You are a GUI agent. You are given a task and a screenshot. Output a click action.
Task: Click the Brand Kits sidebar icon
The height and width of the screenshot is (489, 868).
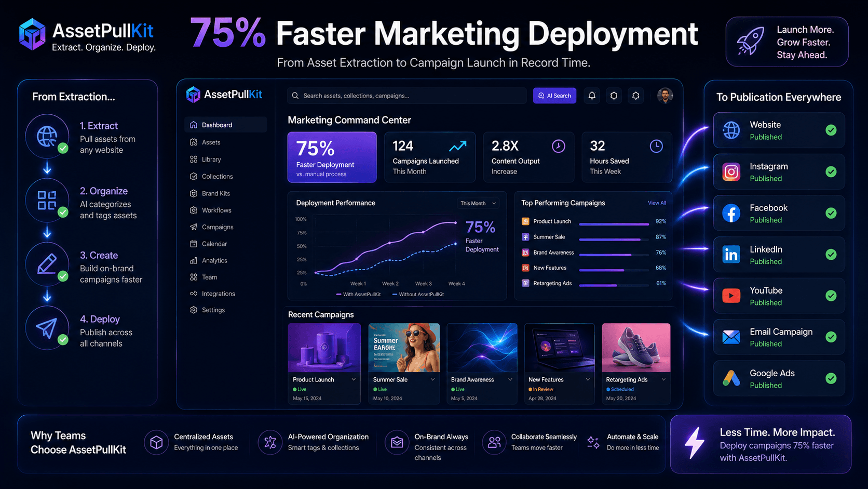point(194,193)
